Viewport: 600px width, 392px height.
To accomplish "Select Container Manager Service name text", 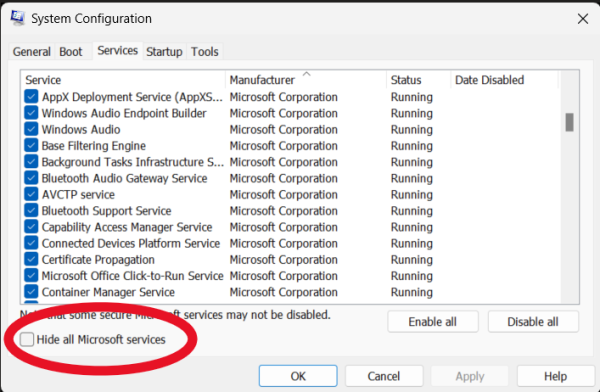I will [x=108, y=292].
